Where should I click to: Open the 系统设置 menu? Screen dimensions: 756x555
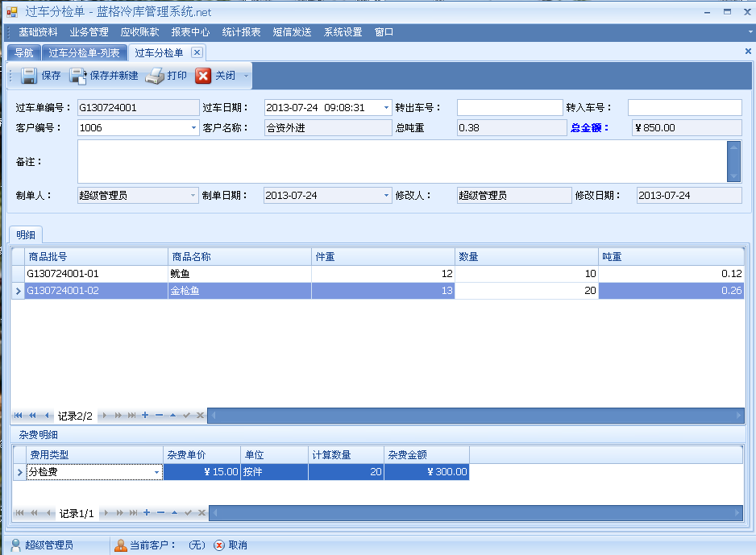pyautogui.click(x=343, y=31)
